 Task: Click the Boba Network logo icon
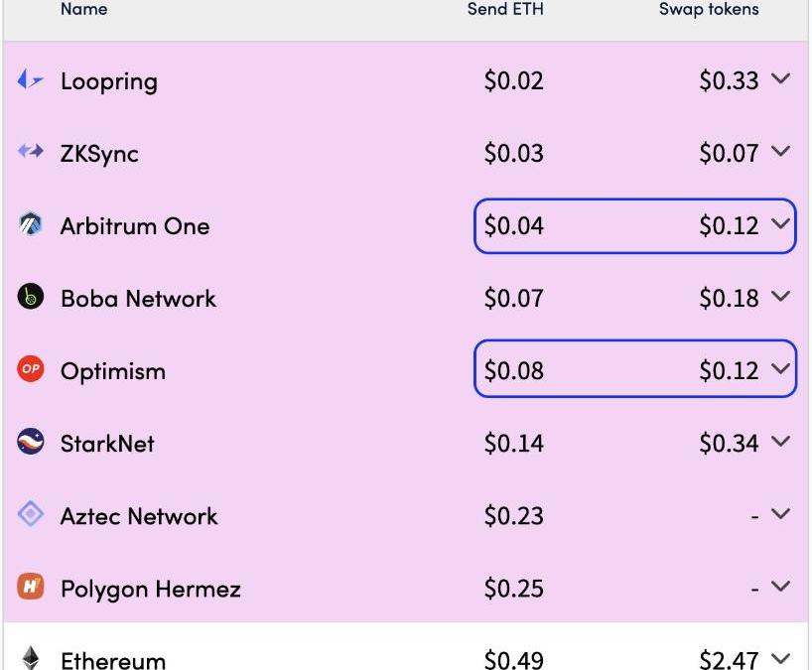(x=31, y=298)
